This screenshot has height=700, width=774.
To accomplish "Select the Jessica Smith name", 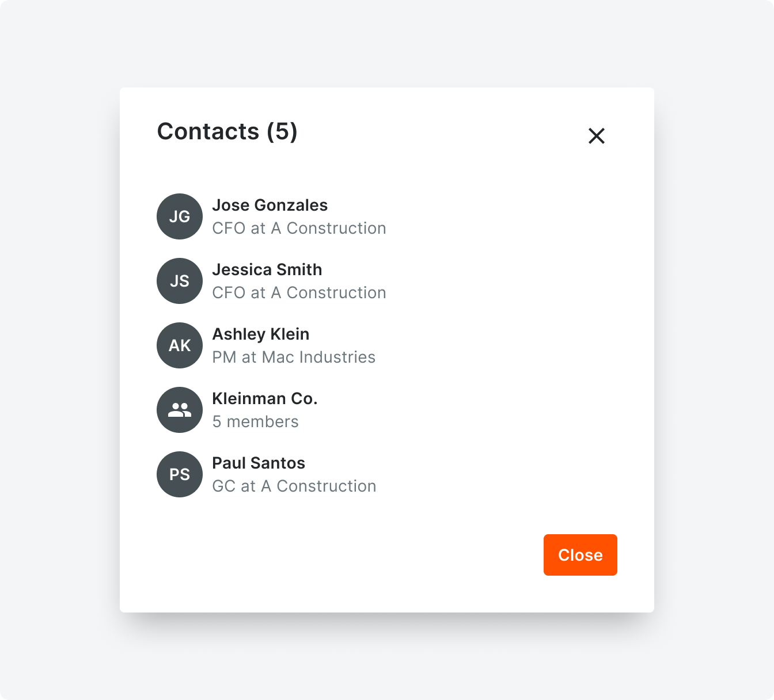I will 267,270.
